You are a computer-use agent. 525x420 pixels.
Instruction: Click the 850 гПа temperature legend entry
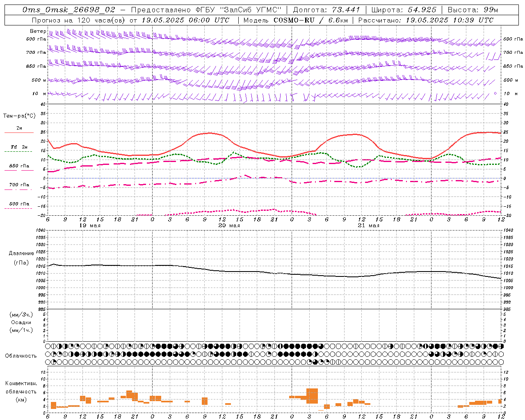coord(19,166)
